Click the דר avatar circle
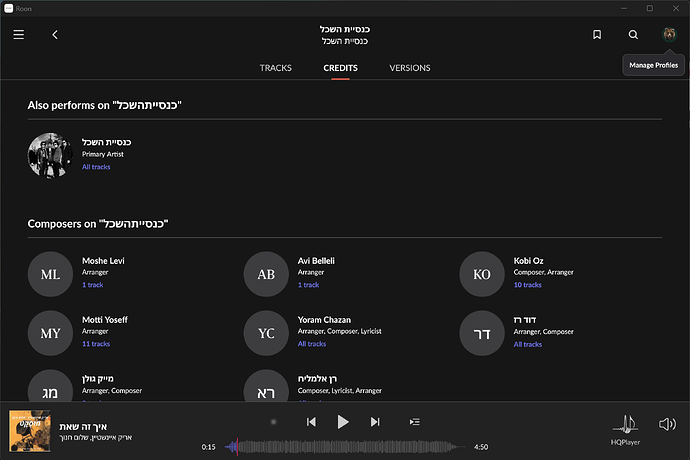This screenshot has height=460, width=690. 482,333
